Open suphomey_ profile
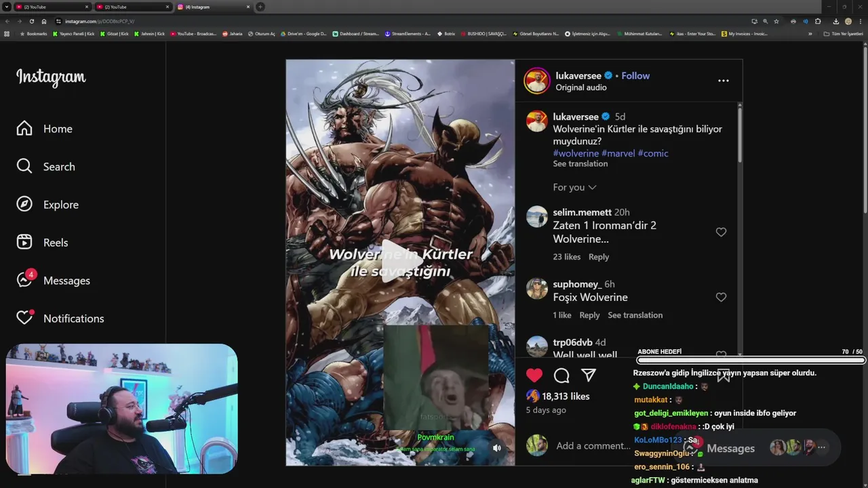 [577, 284]
